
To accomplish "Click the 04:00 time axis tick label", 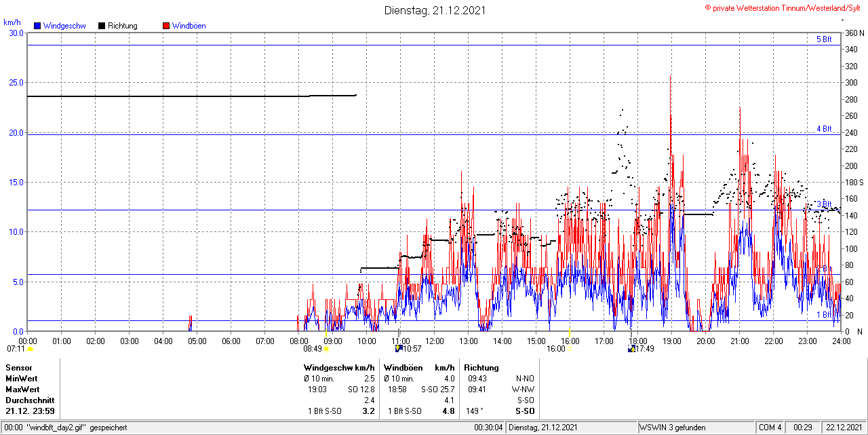I will tap(163, 341).
